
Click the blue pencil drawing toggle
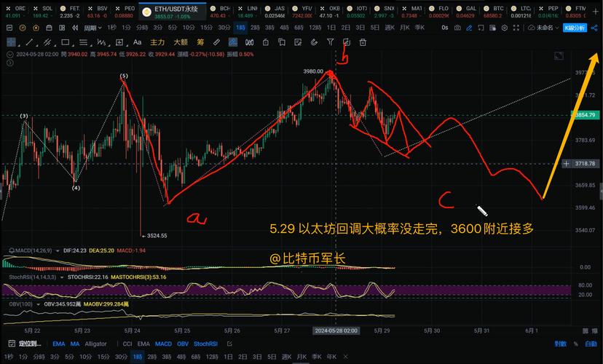pyautogui.click(x=469, y=28)
